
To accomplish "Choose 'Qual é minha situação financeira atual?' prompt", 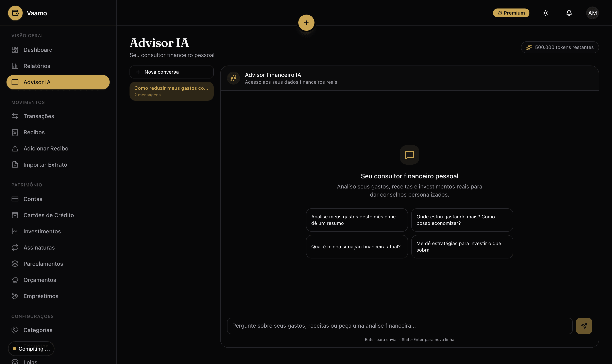I will [x=357, y=247].
